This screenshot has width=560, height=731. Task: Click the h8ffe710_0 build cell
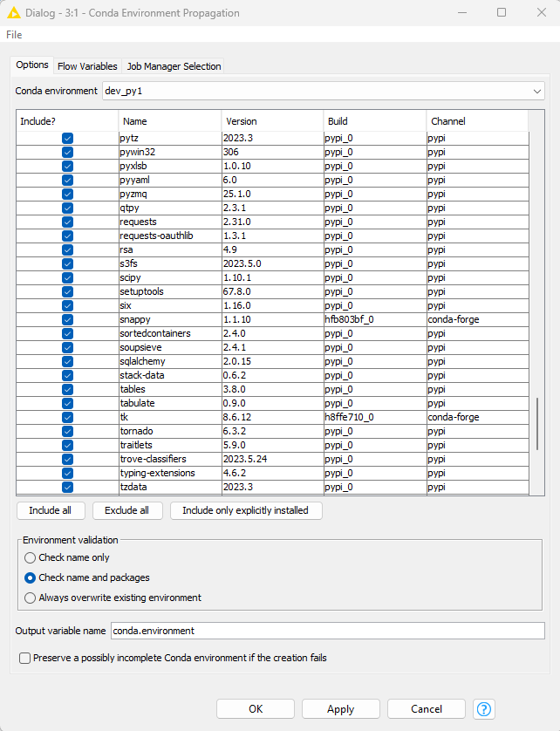(375, 417)
